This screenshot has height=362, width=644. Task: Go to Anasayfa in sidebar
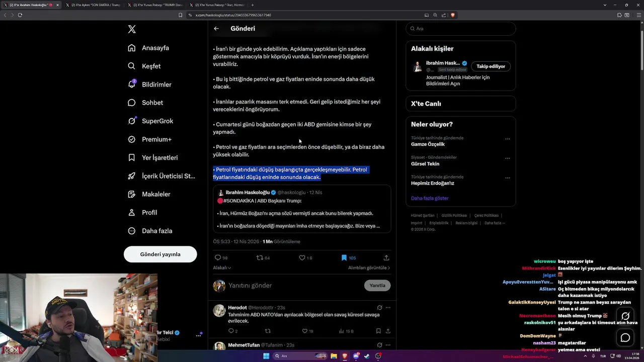(x=149, y=48)
